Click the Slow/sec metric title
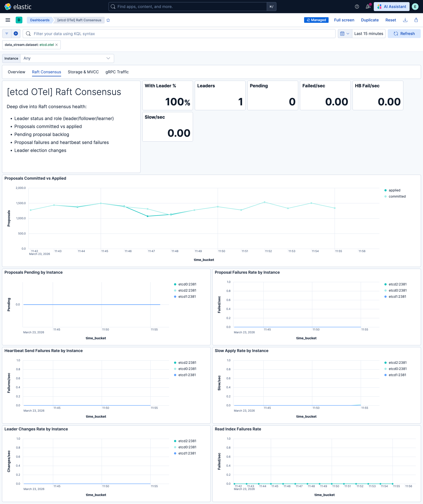This screenshot has width=423, height=504. (155, 117)
